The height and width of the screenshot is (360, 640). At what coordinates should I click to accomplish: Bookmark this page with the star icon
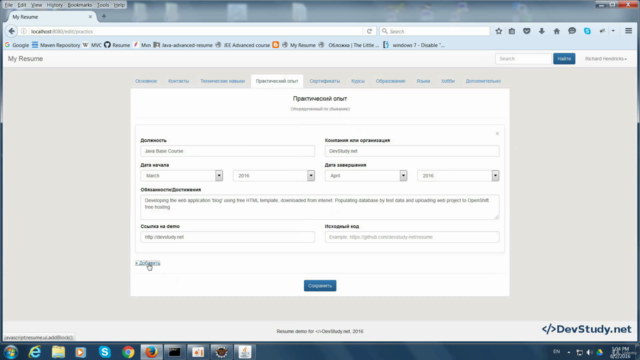(x=498, y=31)
